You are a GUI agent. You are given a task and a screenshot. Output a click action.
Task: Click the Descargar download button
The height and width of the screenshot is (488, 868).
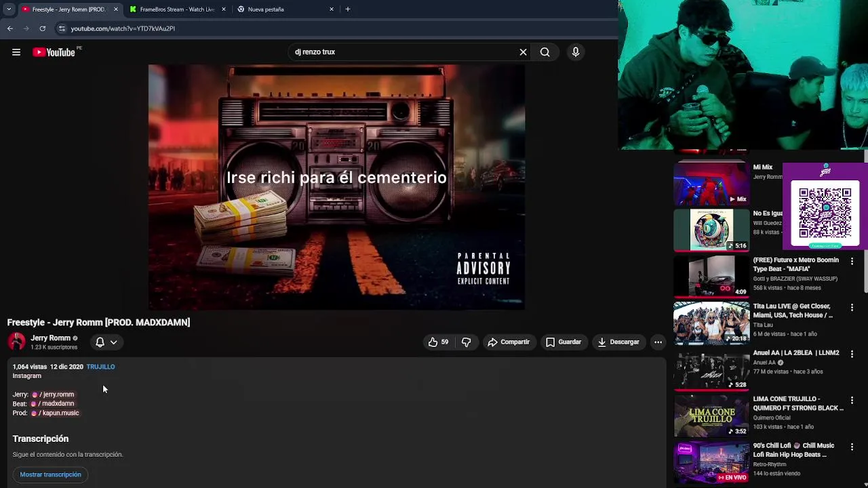click(618, 342)
